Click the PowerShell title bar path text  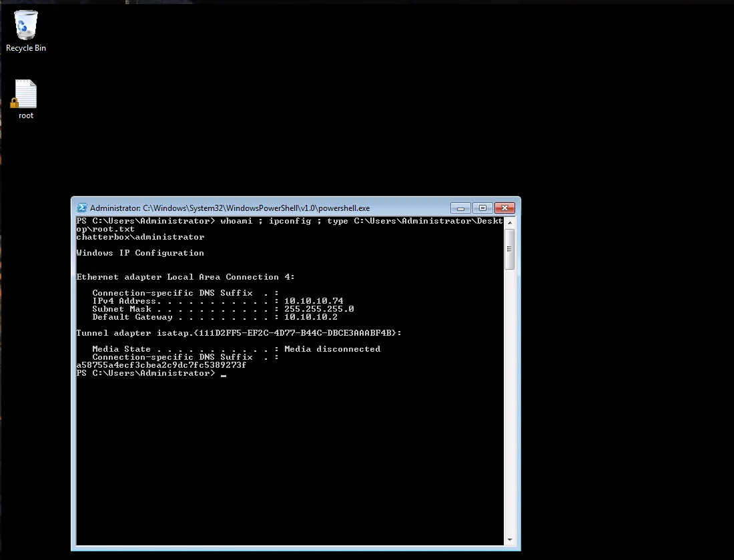(230, 208)
